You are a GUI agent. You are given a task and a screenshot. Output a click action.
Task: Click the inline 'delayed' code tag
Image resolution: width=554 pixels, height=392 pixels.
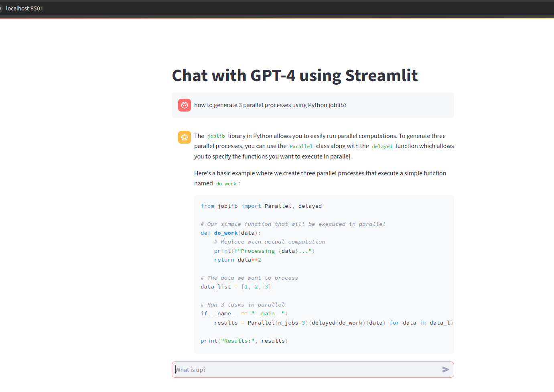pyautogui.click(x=382, y=146)
